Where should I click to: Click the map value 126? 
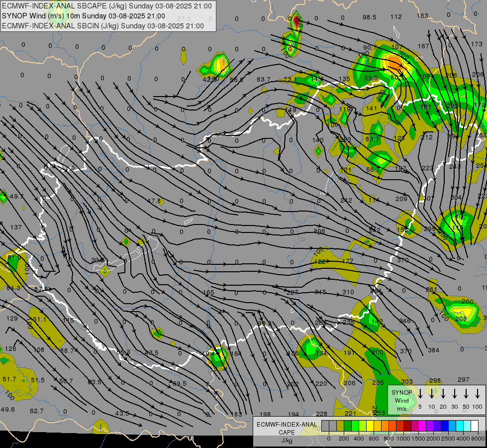[10, 349]
